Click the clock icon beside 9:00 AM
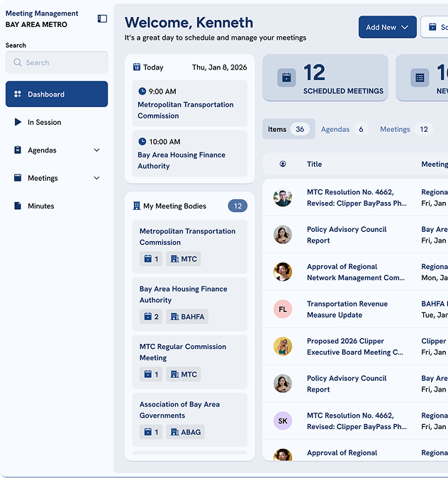Screen dimensions: 448x478 click(142, 91)
